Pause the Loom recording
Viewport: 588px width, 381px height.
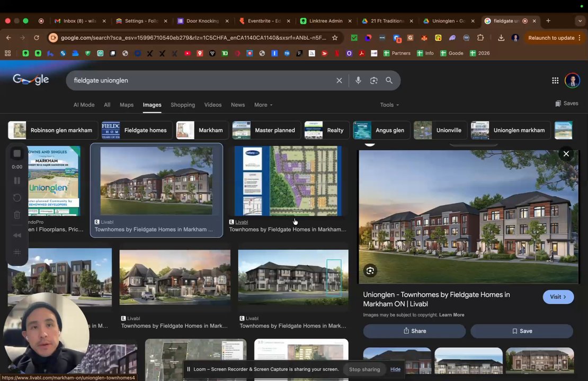[17, 180]
